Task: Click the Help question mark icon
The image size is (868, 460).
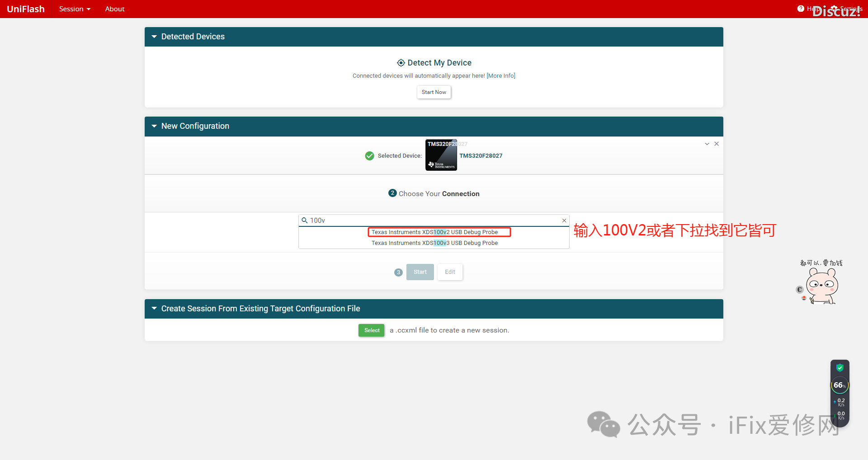Action: (801, 9)
